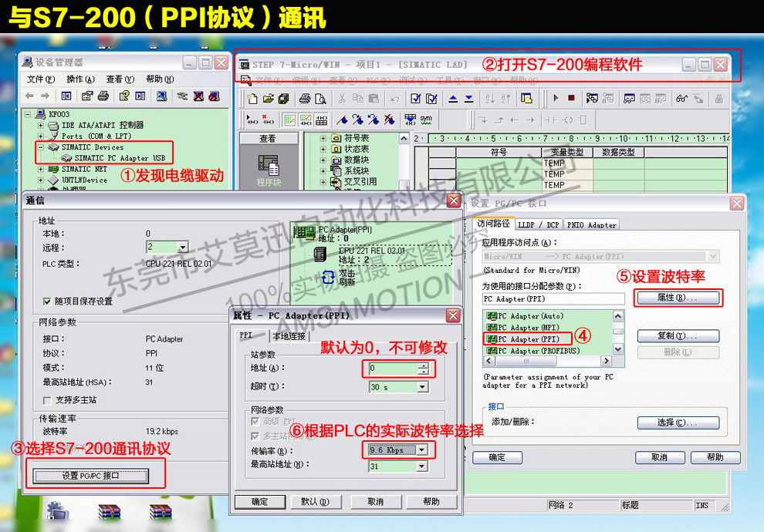Screen dimensions: 764x532
Task: Click the double-click refresh icon in communications dialog
Action: click(x=328, y=278)
